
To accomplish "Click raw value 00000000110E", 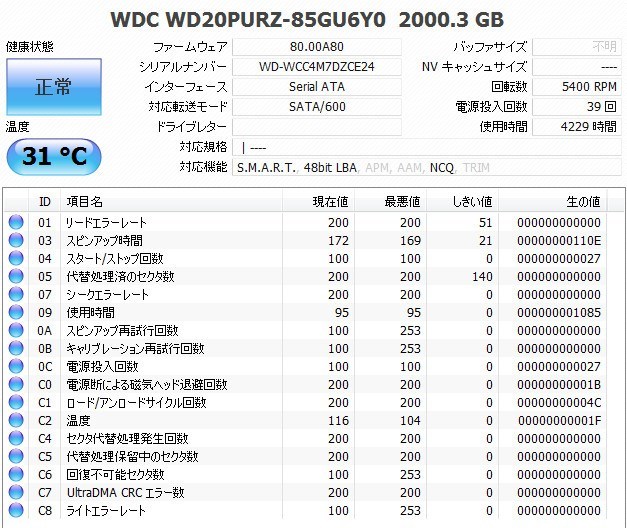I will pyautogui.click(x=559, y=240).
